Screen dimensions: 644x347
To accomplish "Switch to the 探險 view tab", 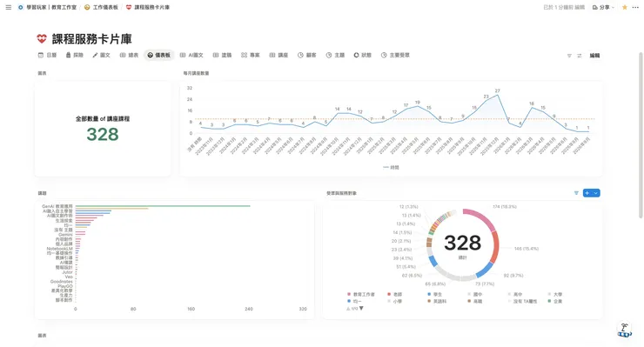I will click(x=74, y=55).
